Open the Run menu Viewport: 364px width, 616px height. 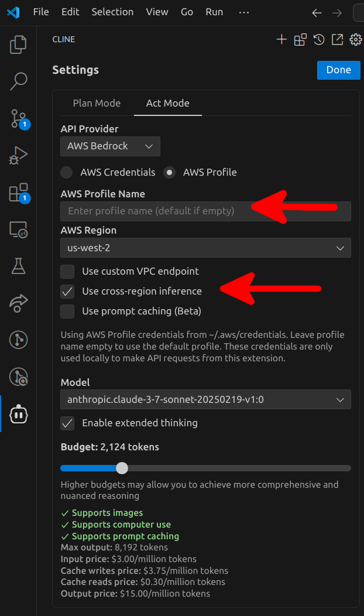click(x=214, y=12)
